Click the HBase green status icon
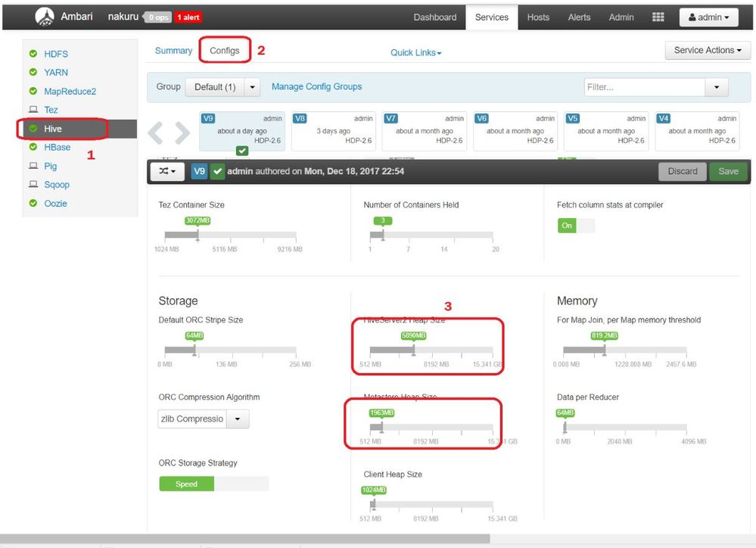This screenshot has height=548, width=756. click(33, 147)
